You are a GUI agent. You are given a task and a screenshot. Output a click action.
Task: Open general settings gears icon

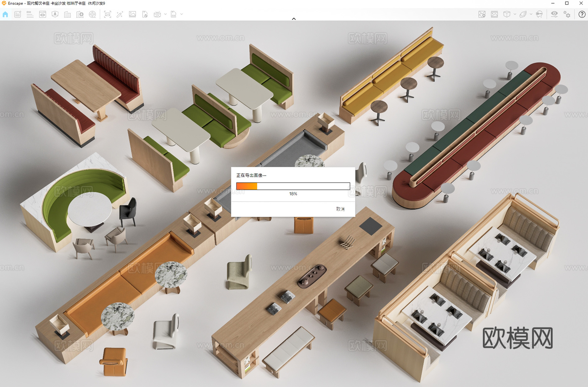pyautogui.click(x=567, y=14)
